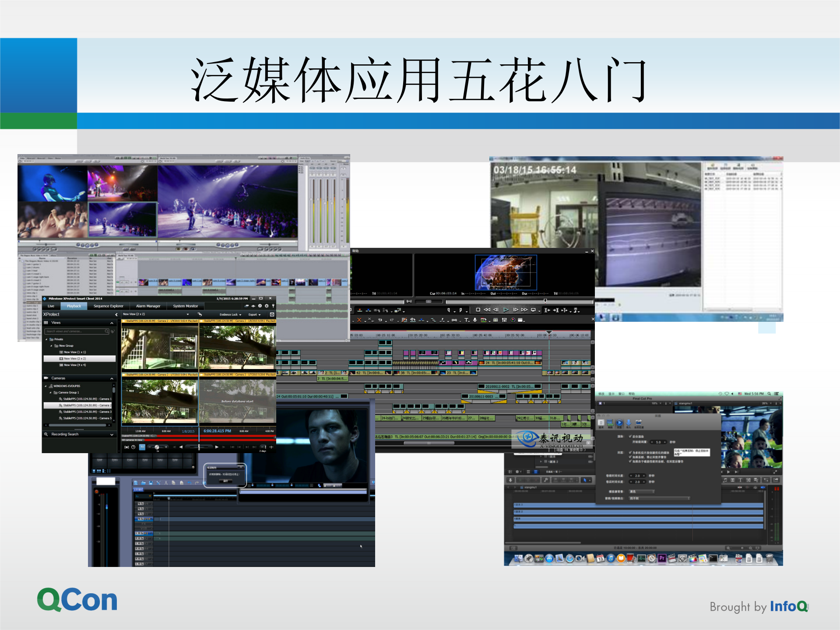Click the Premiere Pro icon in the Dock
Screen dimensions: 840x630
click(x=662, y=558)
